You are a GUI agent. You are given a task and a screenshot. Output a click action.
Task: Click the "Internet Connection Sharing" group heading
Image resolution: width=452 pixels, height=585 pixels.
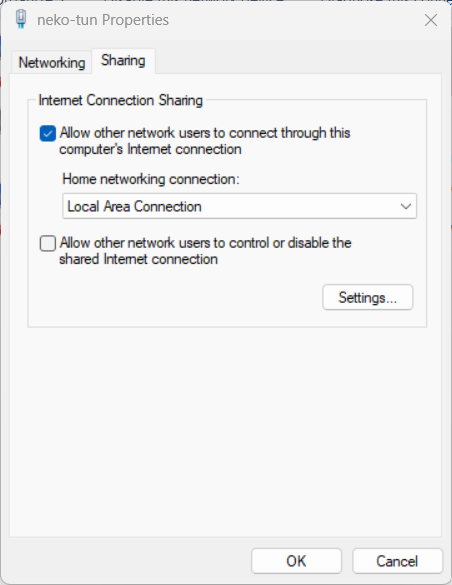pos(120,100)
